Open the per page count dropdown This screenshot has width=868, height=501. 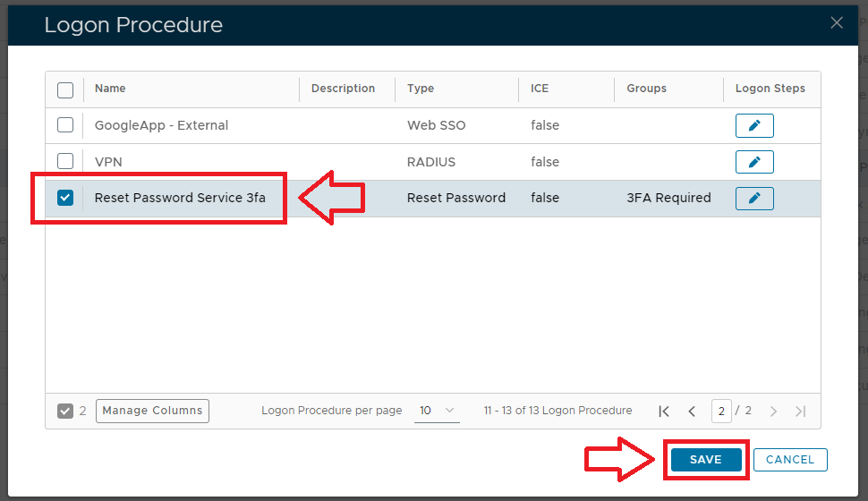point(438,411)
